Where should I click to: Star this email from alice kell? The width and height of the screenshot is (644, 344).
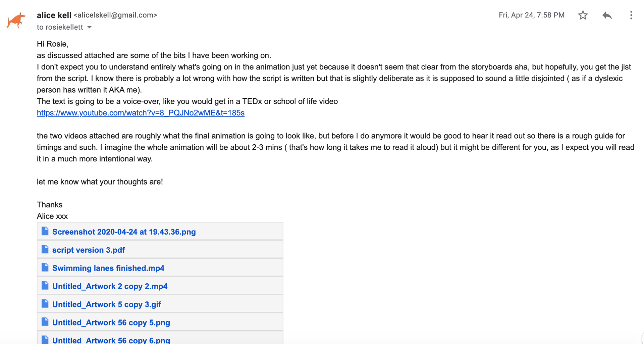tap(583, 15)
